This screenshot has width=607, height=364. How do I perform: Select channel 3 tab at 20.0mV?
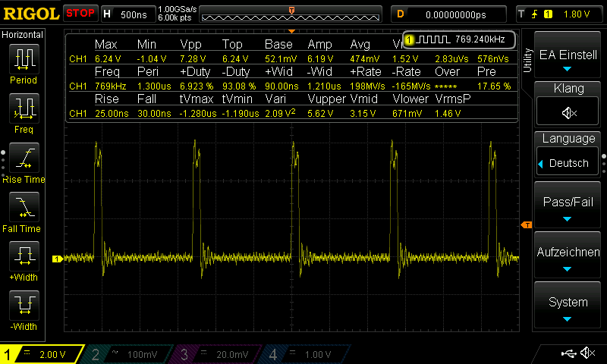coord(217,354)
